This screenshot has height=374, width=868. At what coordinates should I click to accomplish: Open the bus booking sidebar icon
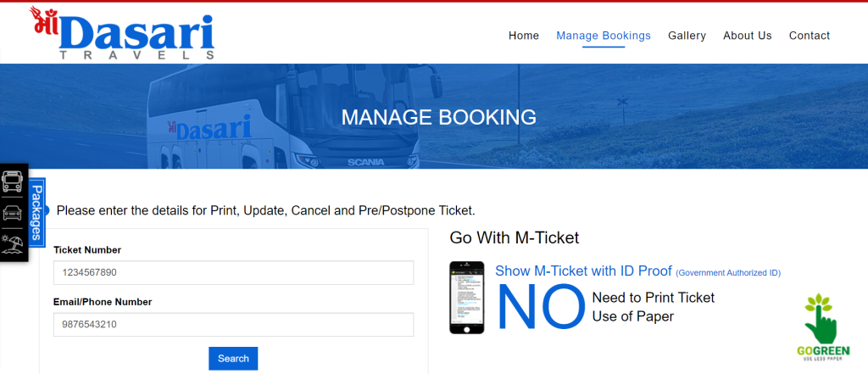click(x=12, y=181)
